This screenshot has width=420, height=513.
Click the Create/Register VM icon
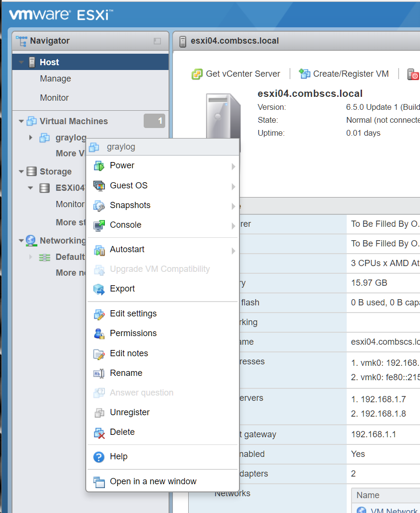[304, 74]
